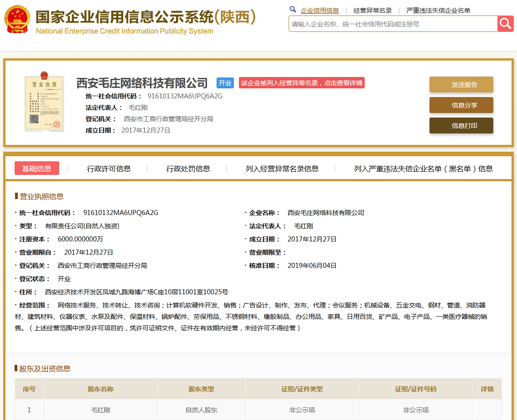
Task: Click the national emblem logo
Action: pyautogui.click(x=17, y=20)
